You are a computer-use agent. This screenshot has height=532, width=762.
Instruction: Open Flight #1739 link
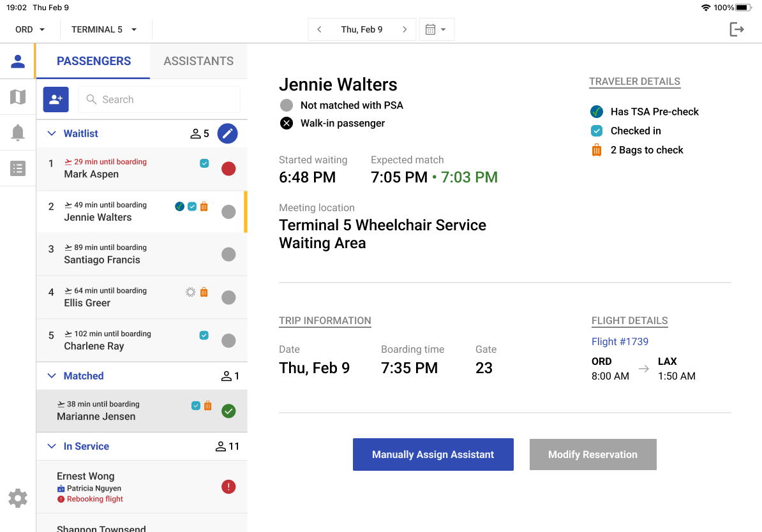620,341
